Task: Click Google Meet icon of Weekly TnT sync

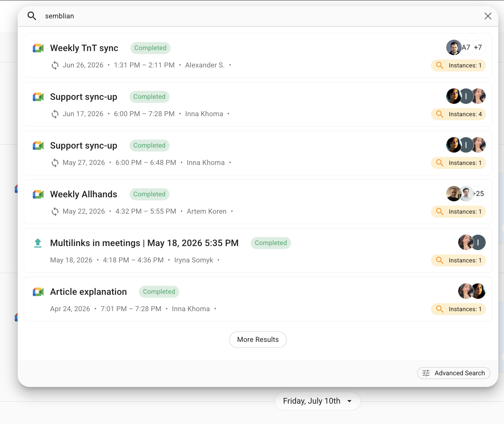Action: [38, 48]
